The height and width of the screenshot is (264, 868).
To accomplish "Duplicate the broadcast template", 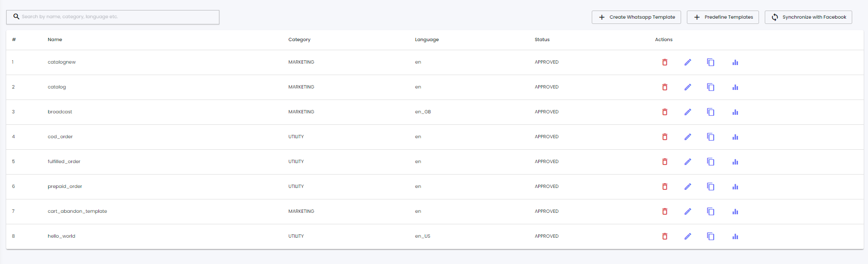I will click(x=711, y=112).
